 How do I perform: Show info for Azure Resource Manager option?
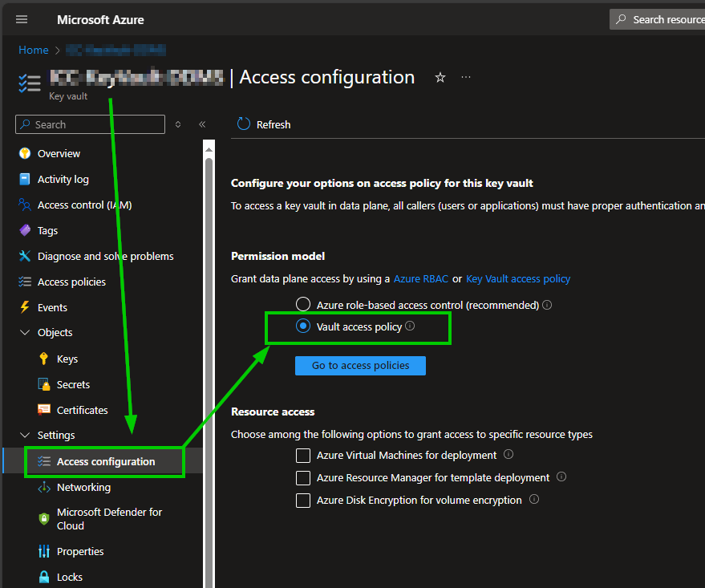(x=561, y=476)
